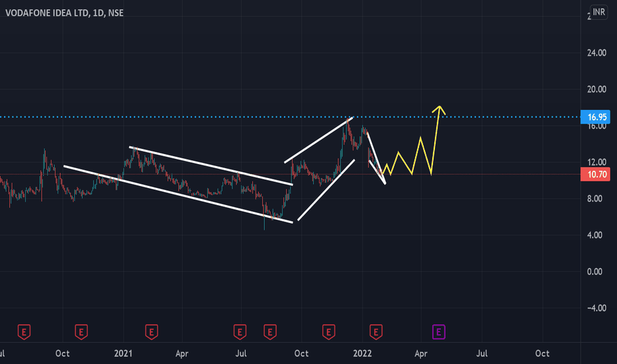Viewport: 617px width, 364px height.
Task: Click the 4.00 price axis label
Action: [x=594, y=235]
